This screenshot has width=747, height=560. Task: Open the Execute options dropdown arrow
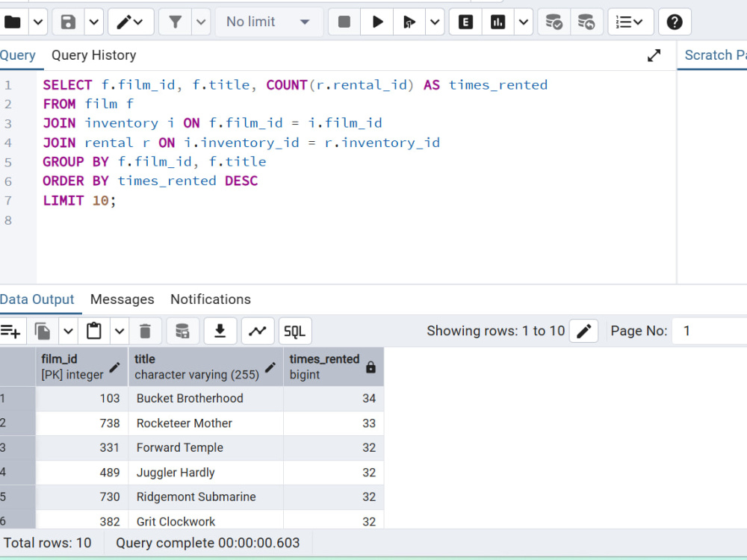pyautogui.click(x=435, y=22)
